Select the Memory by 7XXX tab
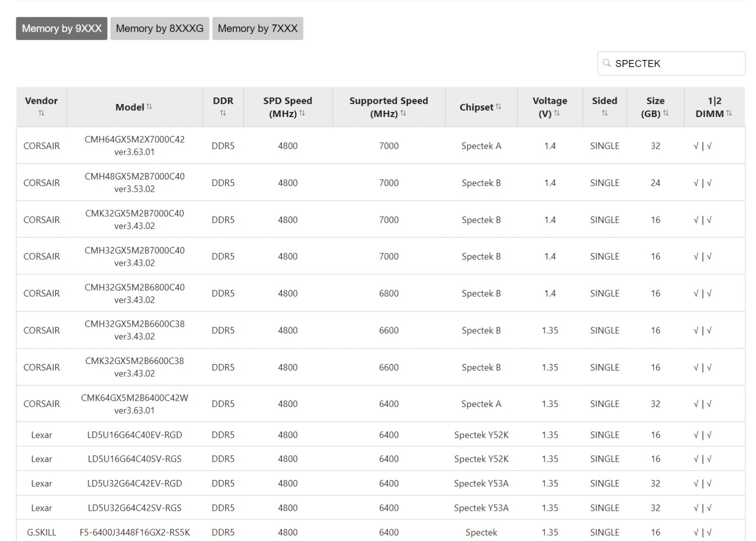Viewport: 756px width, 541px height. 258,29
